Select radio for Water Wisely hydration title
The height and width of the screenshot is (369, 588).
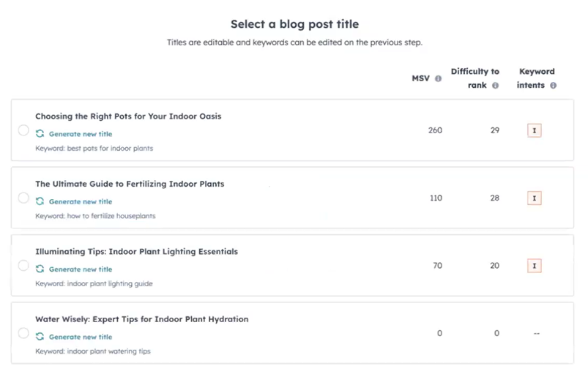coord(23,333)
